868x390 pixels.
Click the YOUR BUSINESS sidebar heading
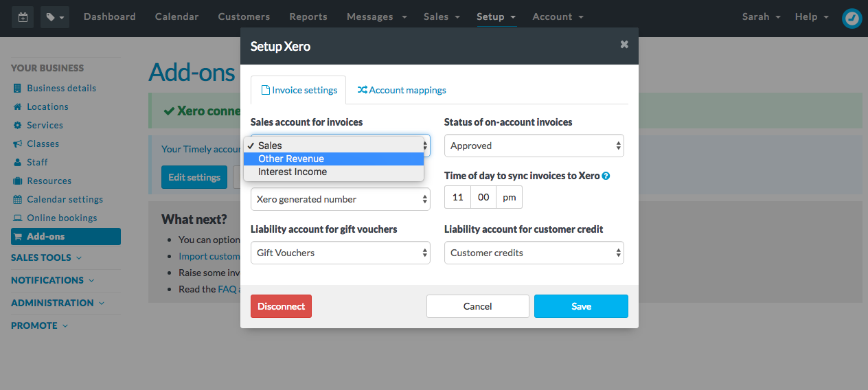(47, 68)
